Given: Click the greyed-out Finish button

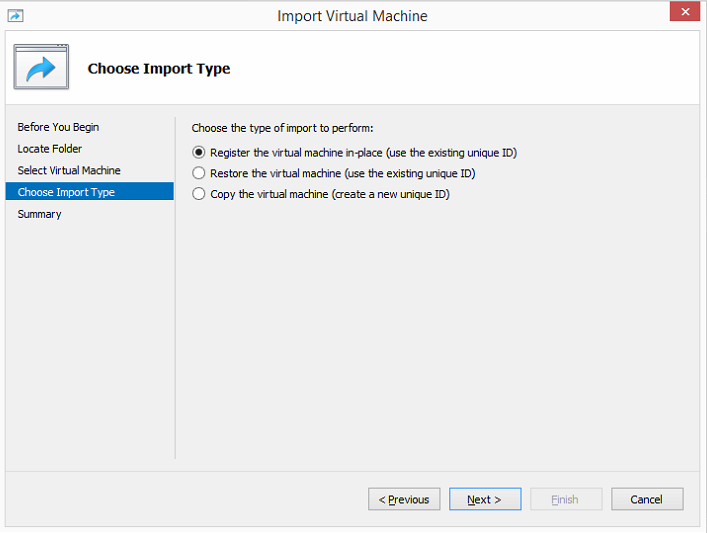Looking at the screenshot, I should point(565,499).
